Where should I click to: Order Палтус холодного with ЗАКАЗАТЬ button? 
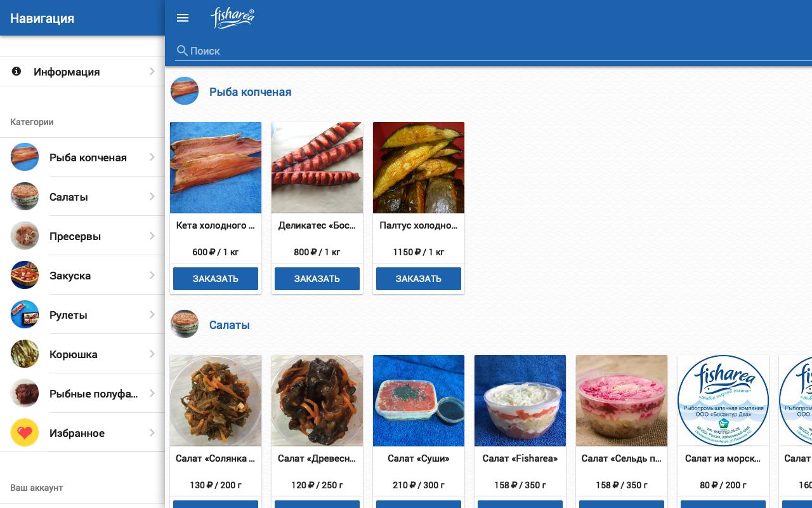(x=419, y=279)
